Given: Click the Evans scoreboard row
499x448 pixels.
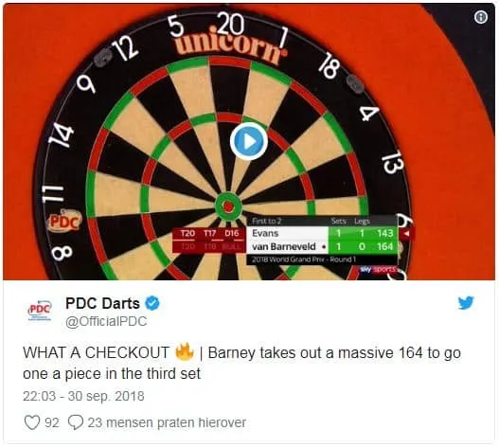Looking at the screenshot, I should [322, 233].
